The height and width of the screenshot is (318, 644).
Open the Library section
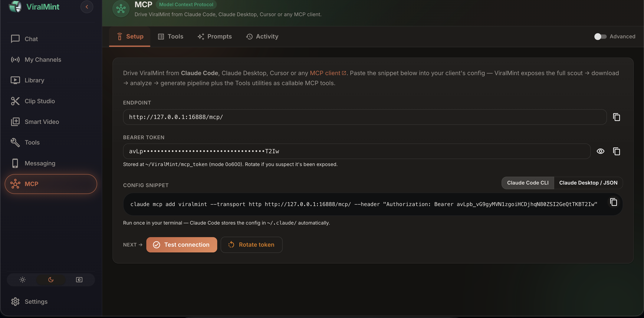[51, 80]
